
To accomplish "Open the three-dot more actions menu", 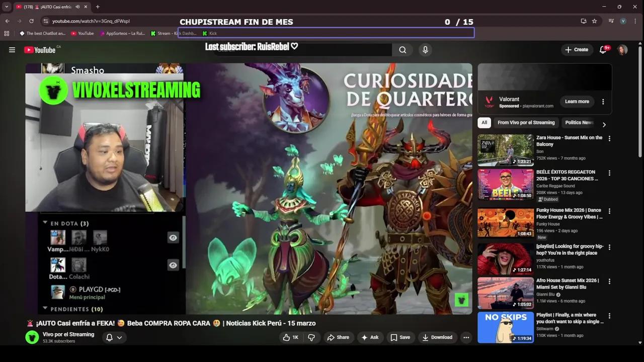I will coord(466,337).
